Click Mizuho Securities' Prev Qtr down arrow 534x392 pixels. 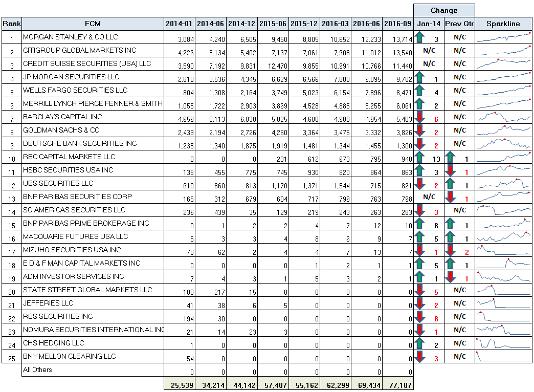pyautogui.click(x=450, y=250)
